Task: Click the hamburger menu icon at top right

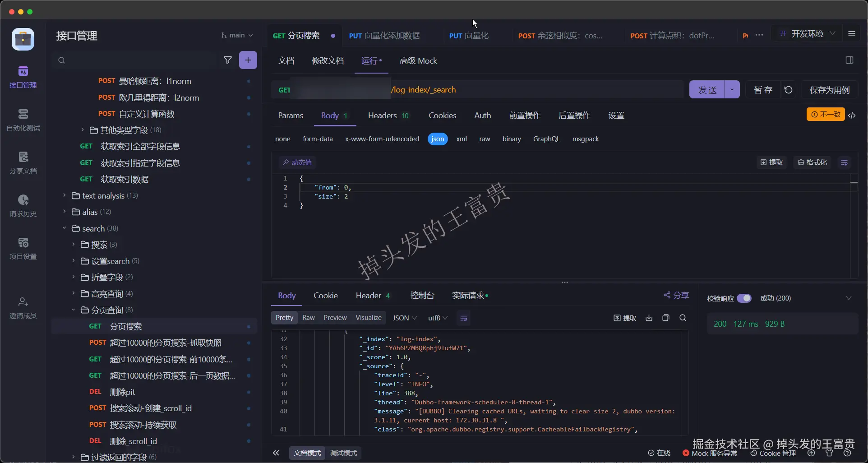Action: tap(852, 33)
